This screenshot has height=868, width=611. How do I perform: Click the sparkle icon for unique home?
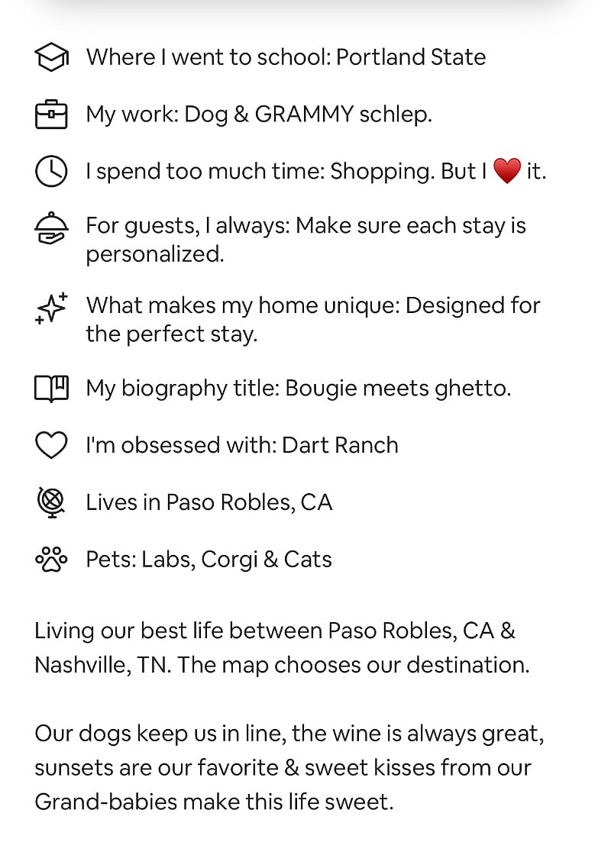(51, 308)
